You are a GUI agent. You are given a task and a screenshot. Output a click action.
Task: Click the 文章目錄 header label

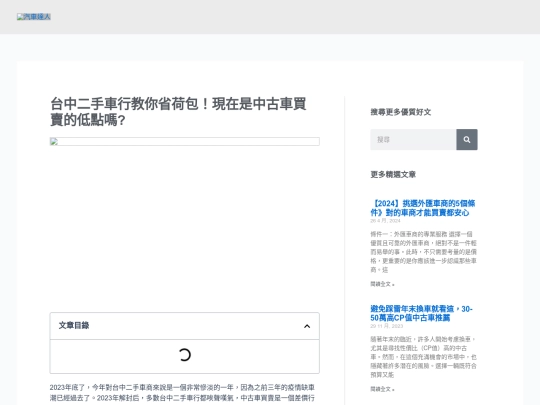click(74, 325)
